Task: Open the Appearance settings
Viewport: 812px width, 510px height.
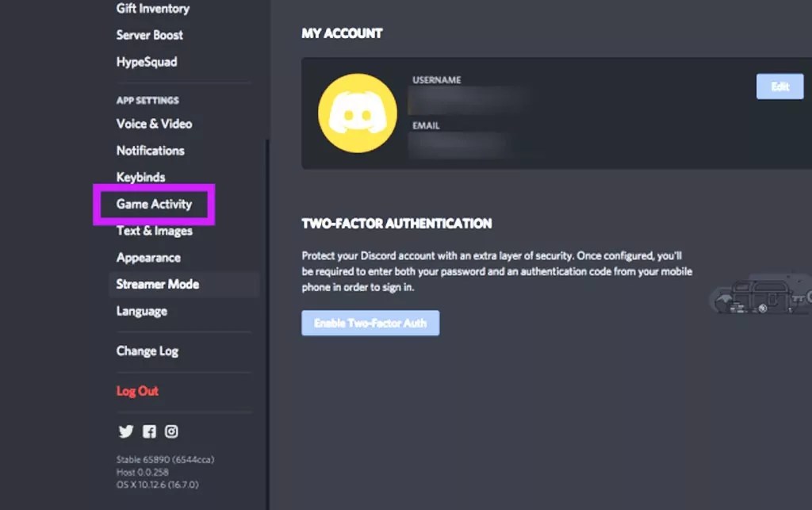Action: tap(147, 257)
